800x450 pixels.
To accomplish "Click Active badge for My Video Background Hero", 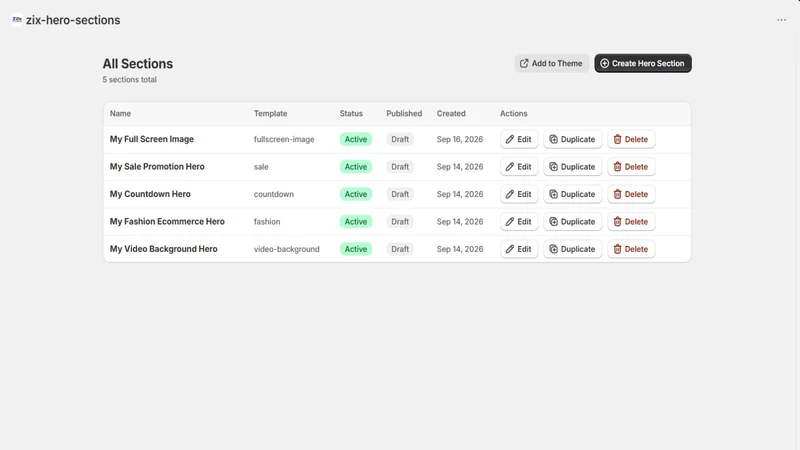I will click(356, 249).
